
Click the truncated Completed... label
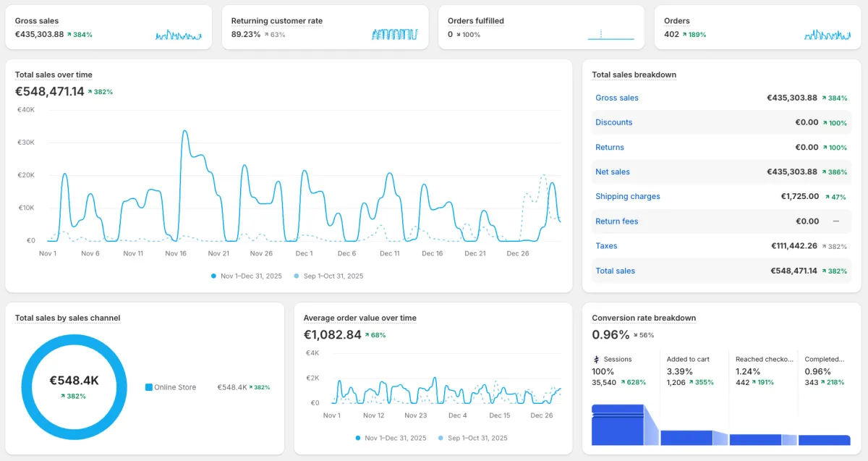pyautogui.click(x=825, y=359)
